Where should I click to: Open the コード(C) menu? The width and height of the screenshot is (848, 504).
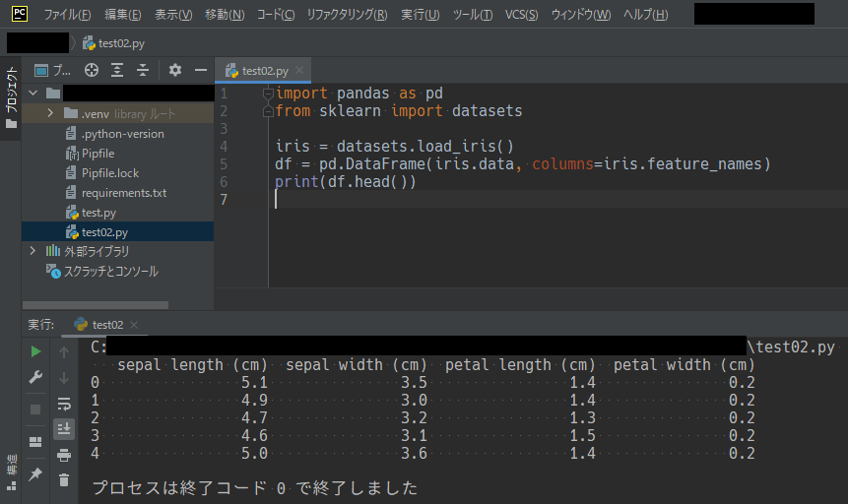(x=275, y=15)
